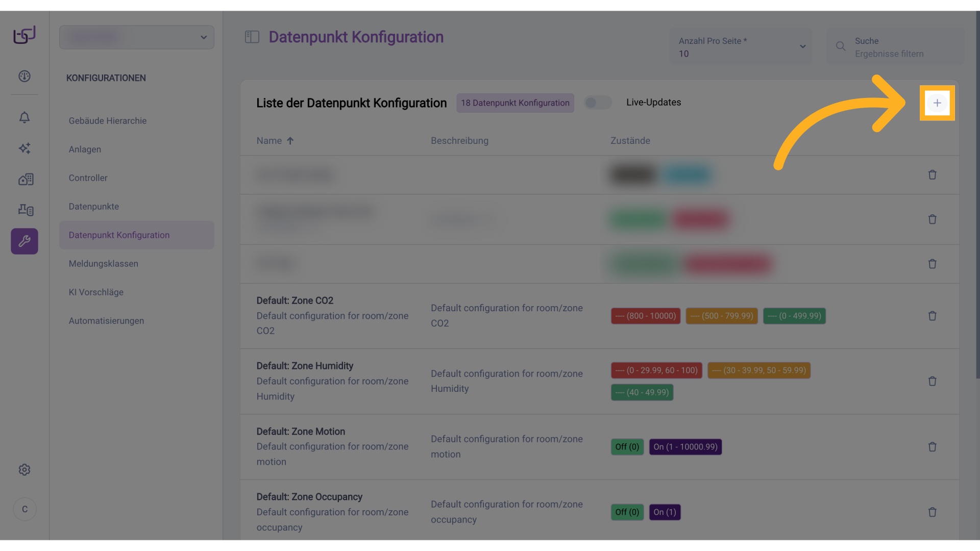Click the AI sparkles icon in sidebar
Viewport: 980px width, 551px height.
[24, 148]
